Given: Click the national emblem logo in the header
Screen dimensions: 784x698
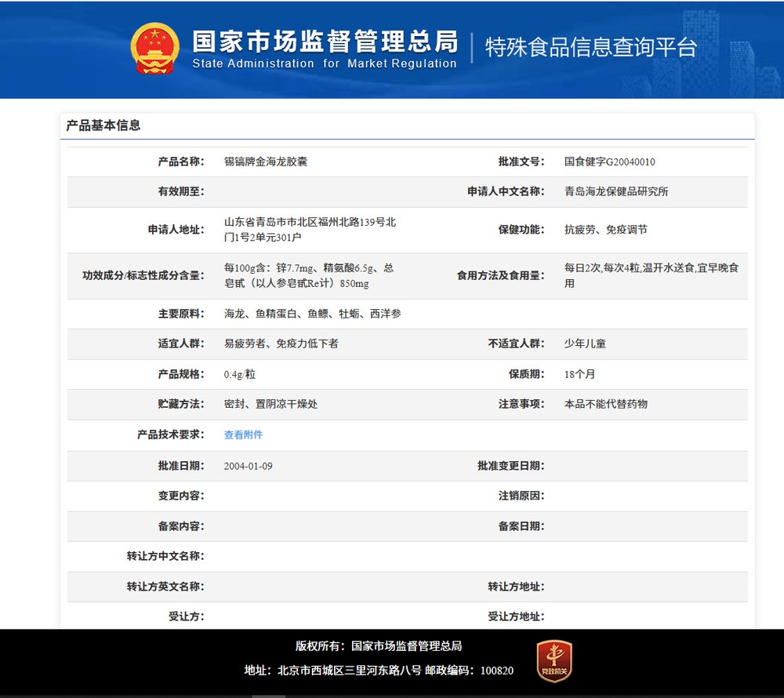Looking at the screenshot, I should click(x=154, y=49).
